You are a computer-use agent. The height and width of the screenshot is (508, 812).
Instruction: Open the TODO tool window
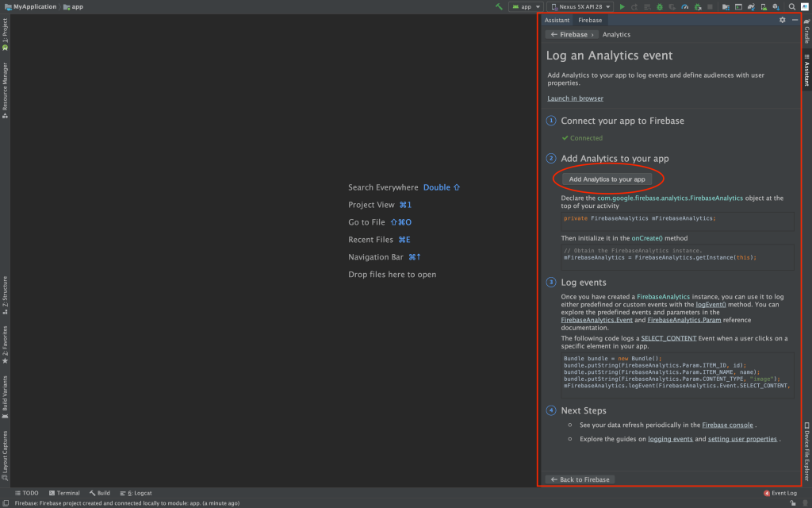pos(26,493)
